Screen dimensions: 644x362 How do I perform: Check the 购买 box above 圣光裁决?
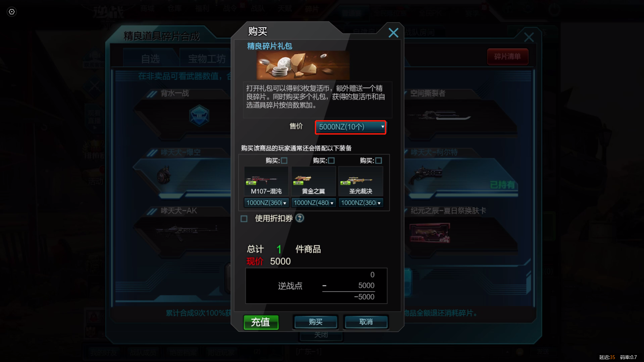379,161
